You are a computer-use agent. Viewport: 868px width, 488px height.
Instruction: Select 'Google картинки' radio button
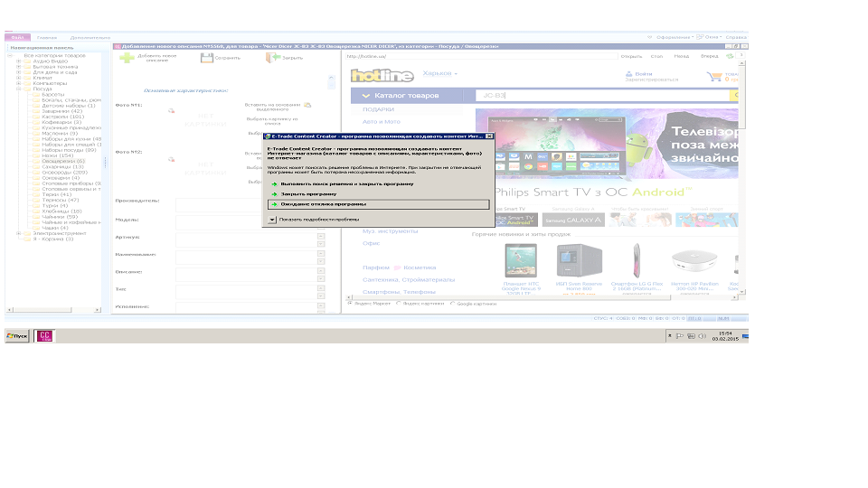pos(452,304)
